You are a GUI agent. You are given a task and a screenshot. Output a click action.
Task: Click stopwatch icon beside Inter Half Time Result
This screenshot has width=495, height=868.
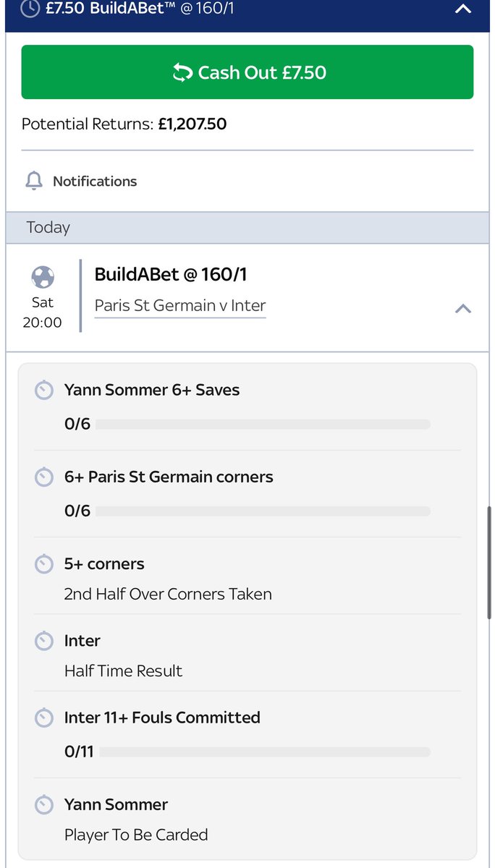pyautogui.click(x=44, y=641)
